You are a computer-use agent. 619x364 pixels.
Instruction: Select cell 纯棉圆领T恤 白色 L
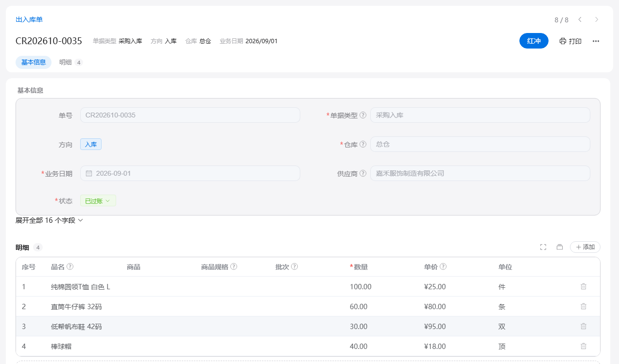tap(81, 287)
